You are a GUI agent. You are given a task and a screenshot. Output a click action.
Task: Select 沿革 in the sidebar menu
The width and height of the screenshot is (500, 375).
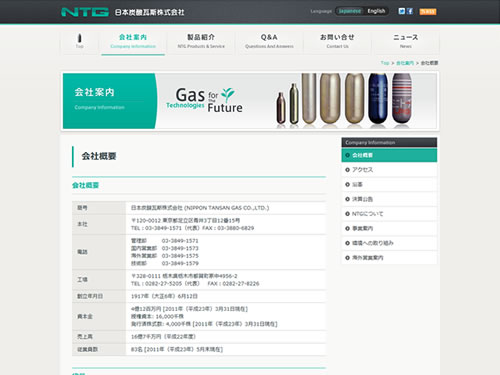pos(389,184)
